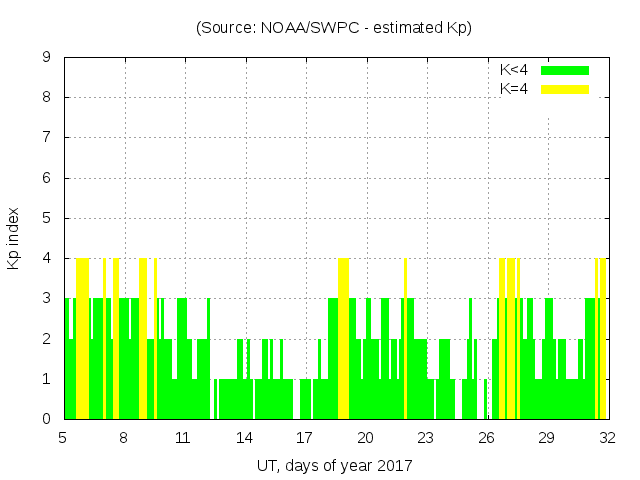Select the K=4 legend label text
The height and width of the screenshot is (480, 640).
[514, 89]
